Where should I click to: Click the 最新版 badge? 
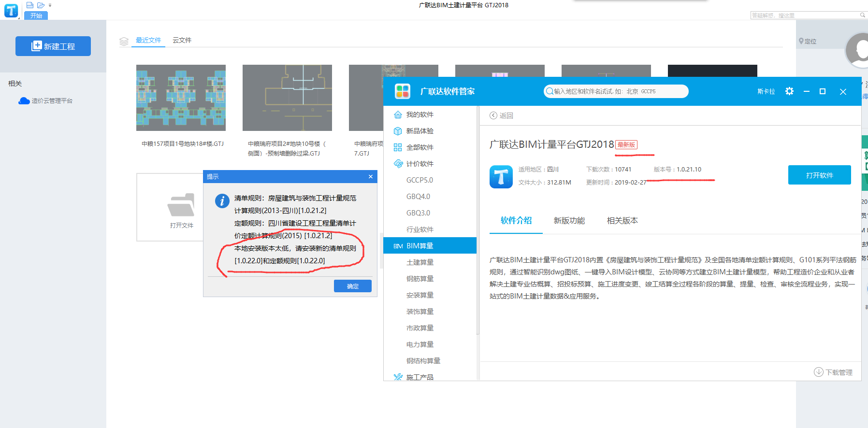tap(626, 144)
